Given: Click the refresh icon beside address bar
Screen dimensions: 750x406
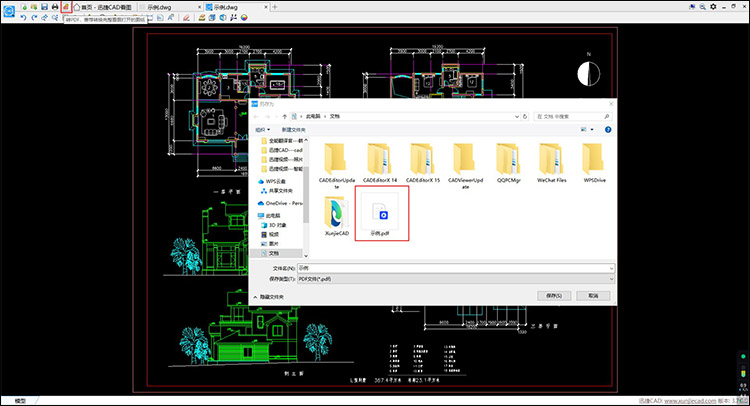Looking at the screenshot, I should (525, 116).
